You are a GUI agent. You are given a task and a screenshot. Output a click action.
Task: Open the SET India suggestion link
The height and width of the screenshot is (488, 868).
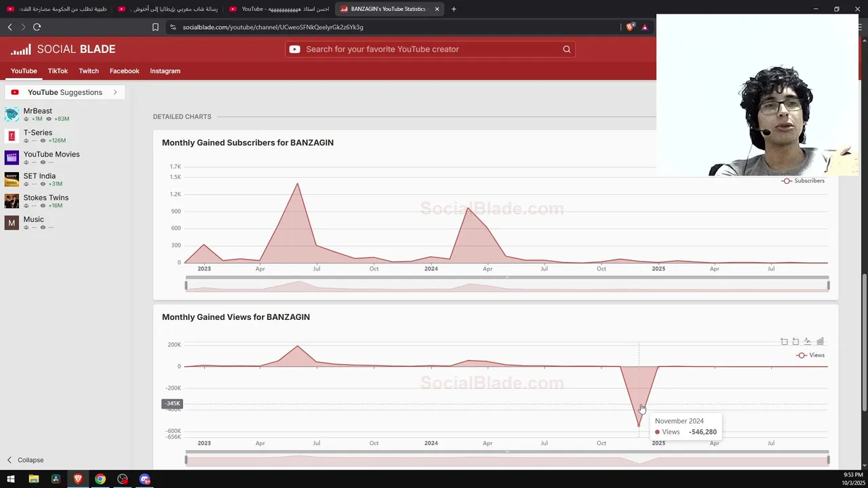[39, 176]
